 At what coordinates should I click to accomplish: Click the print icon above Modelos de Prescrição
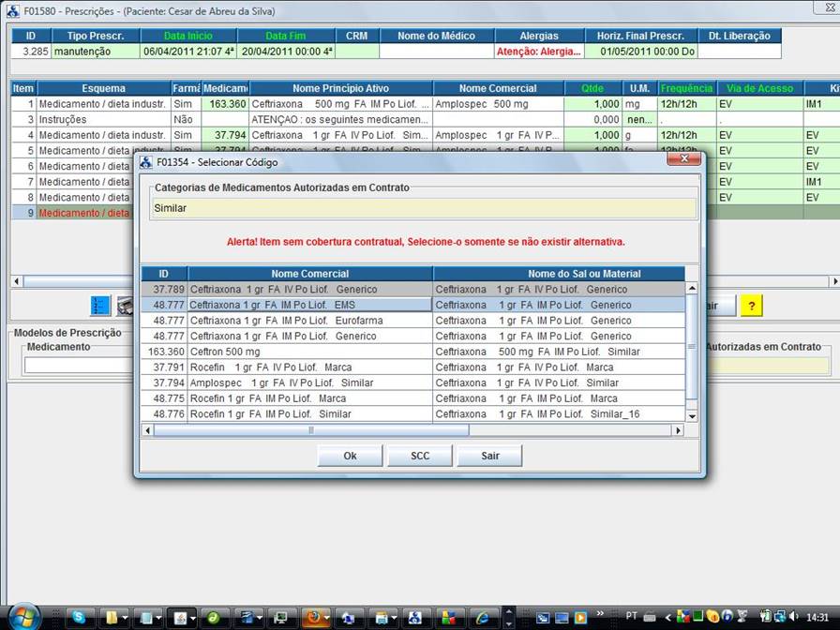(126, 306)
